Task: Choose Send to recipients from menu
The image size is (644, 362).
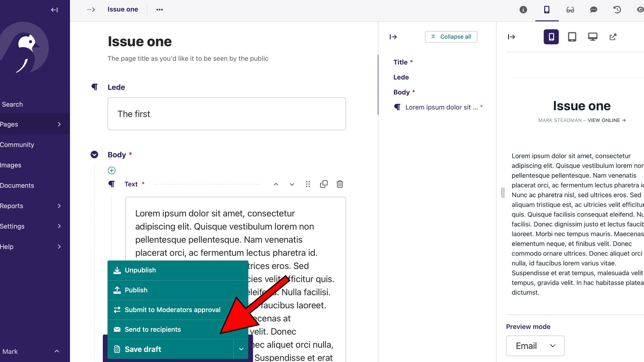Action: (153, 329)
